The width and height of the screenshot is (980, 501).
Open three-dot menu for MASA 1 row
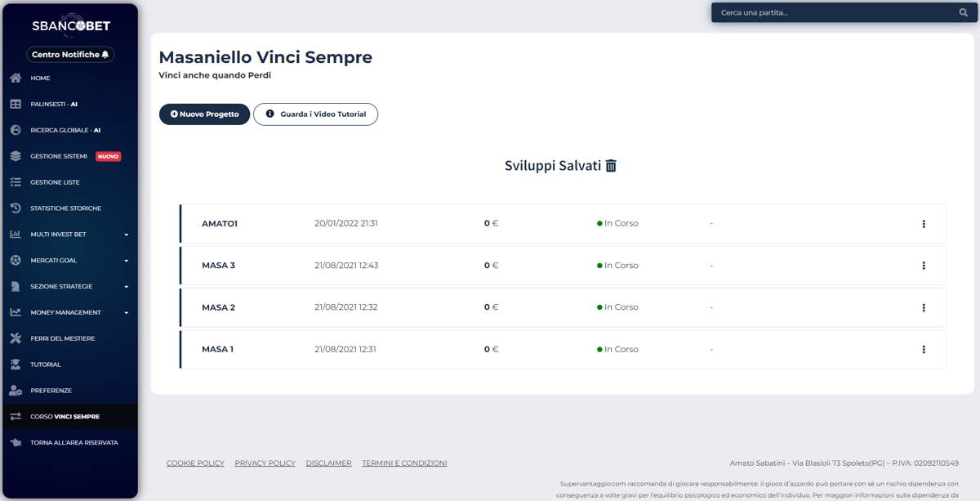(924, 350)
